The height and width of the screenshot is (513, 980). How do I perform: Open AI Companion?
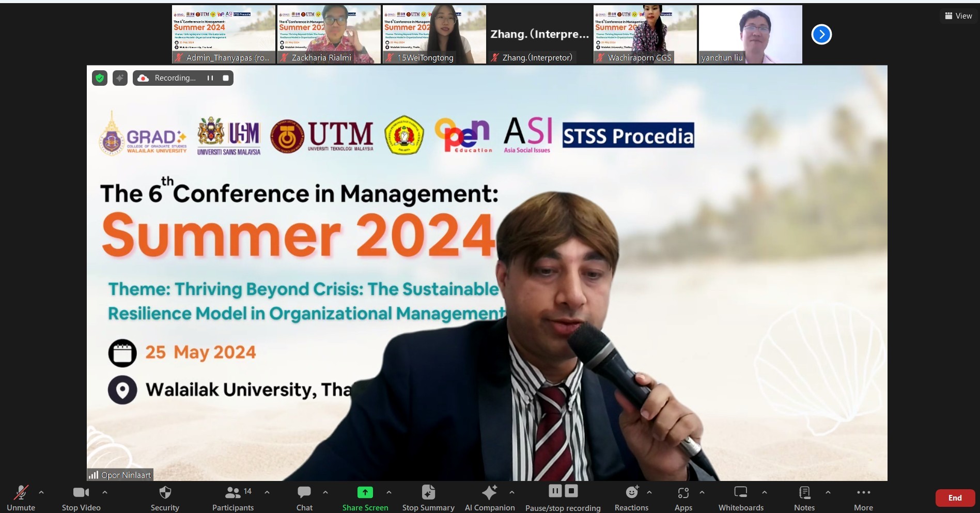489,498
